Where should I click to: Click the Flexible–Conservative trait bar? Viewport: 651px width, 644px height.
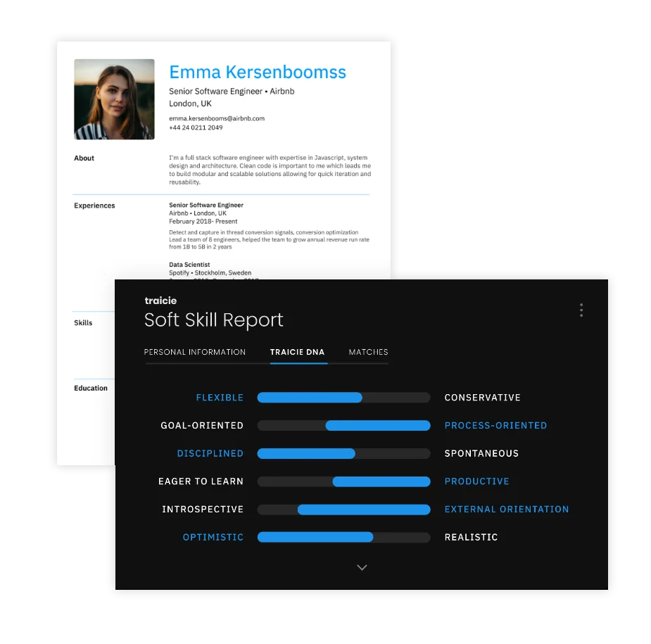click(343, 398)
